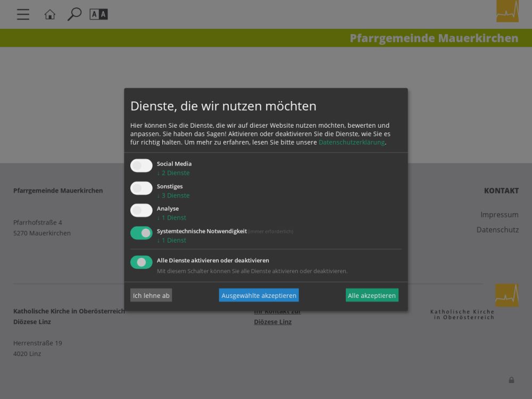Click the font size contrast icon
Screen dimensions: 532x399
98,14
